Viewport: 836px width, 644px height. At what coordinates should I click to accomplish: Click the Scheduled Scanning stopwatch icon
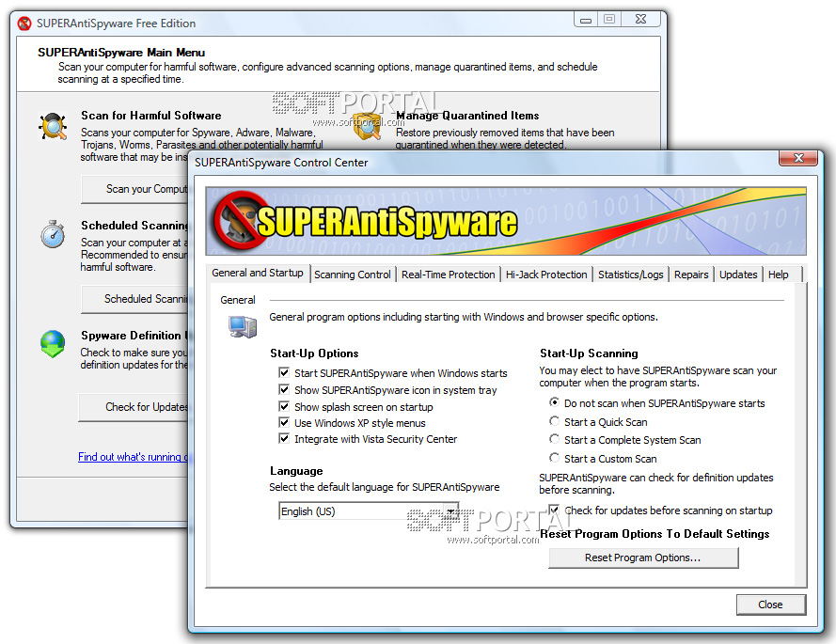[53, 234]
